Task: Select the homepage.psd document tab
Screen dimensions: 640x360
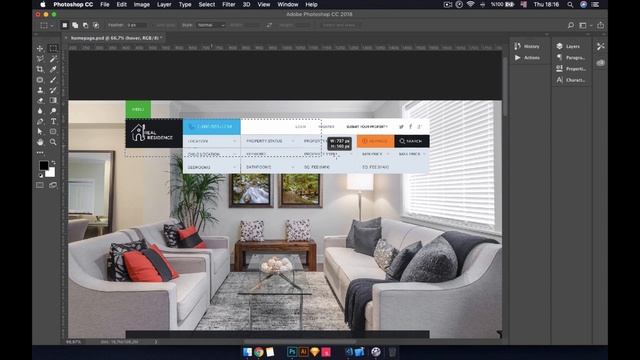Action: 114,38
